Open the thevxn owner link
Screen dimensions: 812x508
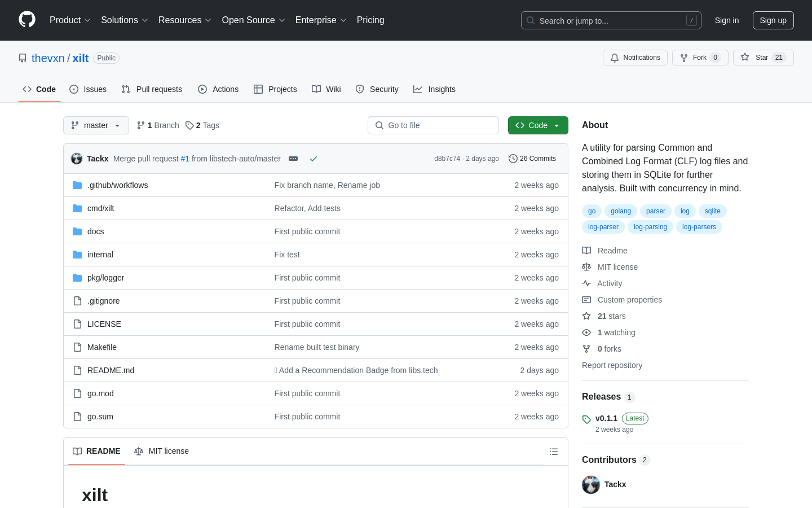[x=48, y=58]
